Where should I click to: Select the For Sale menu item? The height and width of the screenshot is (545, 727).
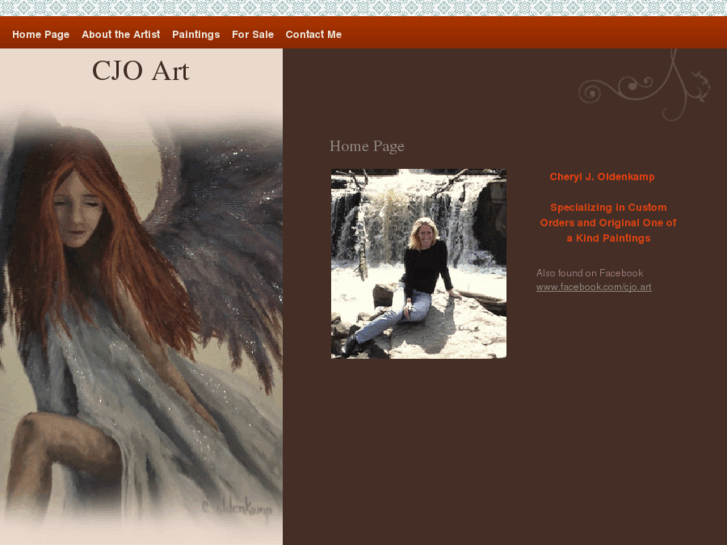tap(253, 34)
